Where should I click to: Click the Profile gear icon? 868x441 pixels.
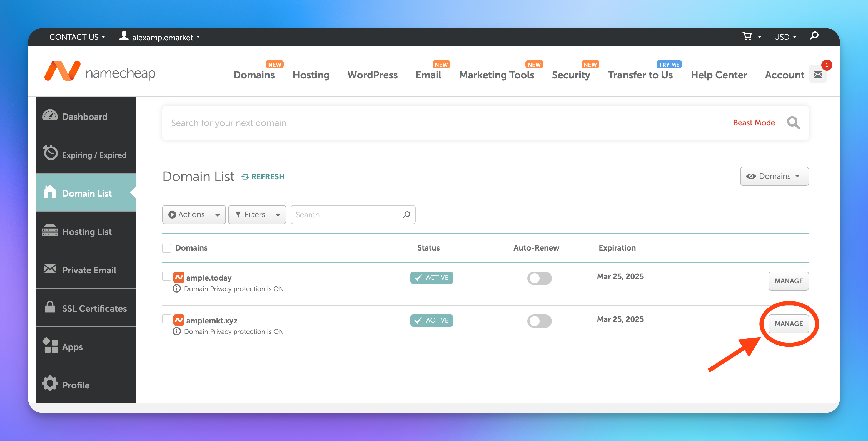pos(50,384)
